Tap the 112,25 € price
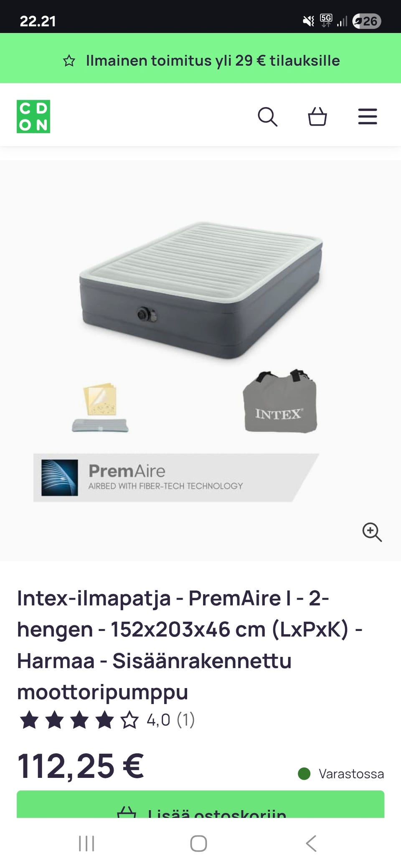Viewport: 401px width, 868px height. point(81,766)
